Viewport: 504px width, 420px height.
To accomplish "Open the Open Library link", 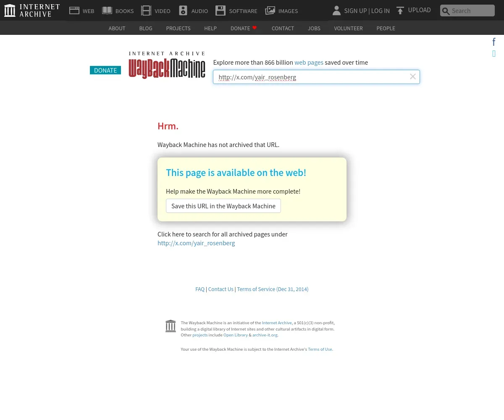I will coord(236,335).
